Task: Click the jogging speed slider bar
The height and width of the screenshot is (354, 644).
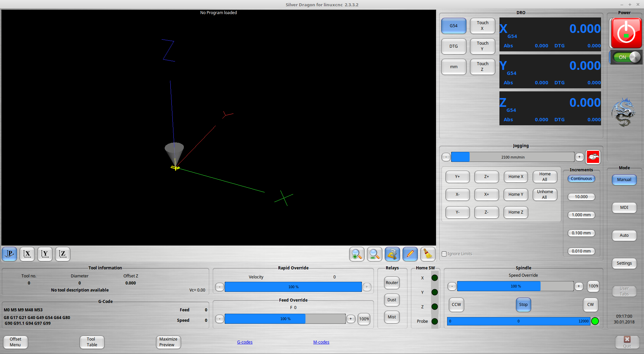Action: point(513,157)
